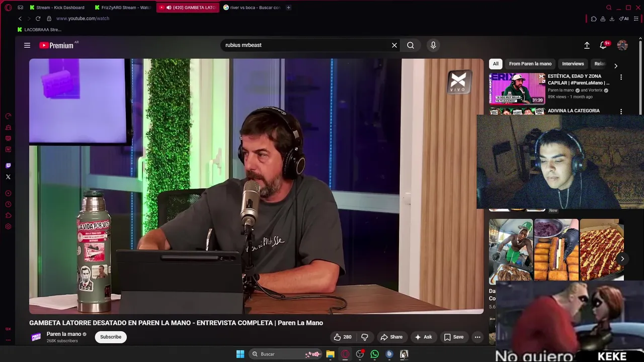The width and height of the screenshot is (644, 362).
Task: Open the Opera GX taskbar icon
Action: tap(345, 354)
